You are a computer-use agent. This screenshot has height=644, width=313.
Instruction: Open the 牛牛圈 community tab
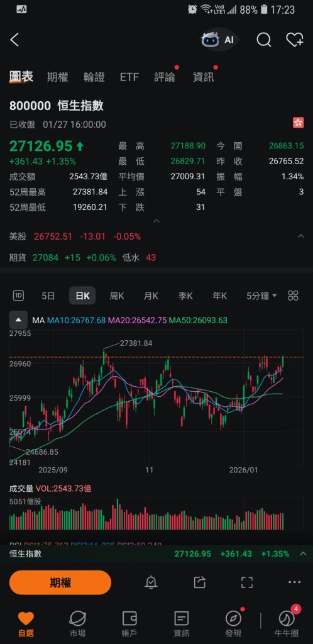(x=287, y=623)
